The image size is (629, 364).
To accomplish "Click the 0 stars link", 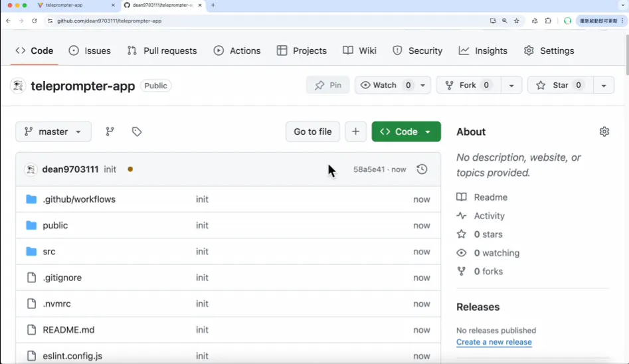I will click(488, 234).
